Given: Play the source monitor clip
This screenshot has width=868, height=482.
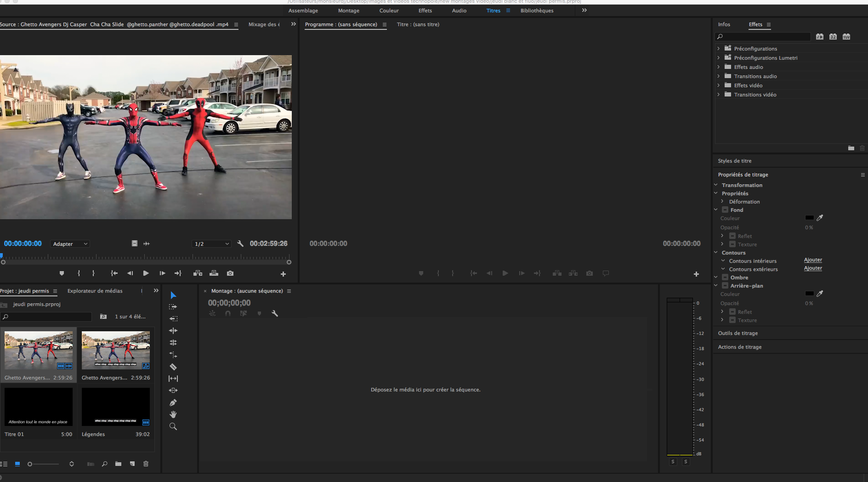Looking at the screenshot, I should pyautogui.click(x=146, y=273).
